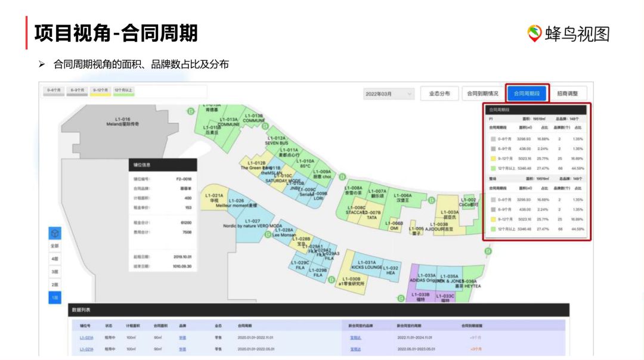Open 宝格达 new brand link in first row
Viewport: 644px width, 360px height.
355,337
